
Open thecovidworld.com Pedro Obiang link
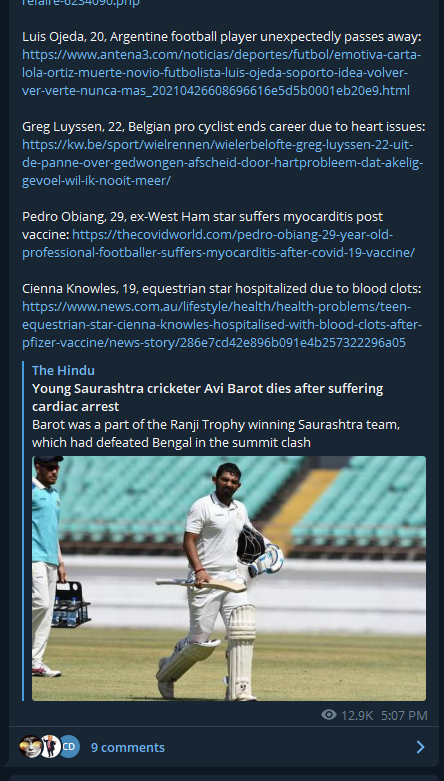[218, 244]
